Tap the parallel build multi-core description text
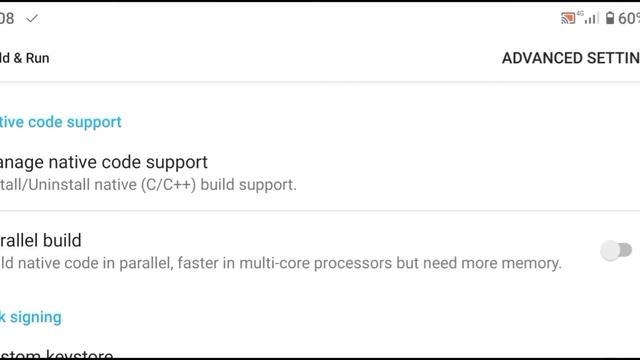The width and height of the screenshot is (640, 360). 281,263
